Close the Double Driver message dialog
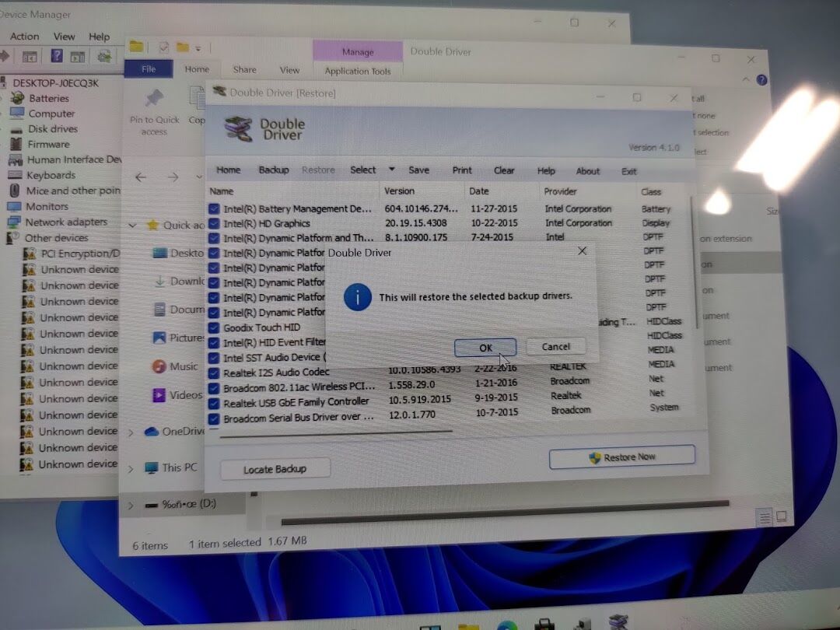 coord(583,250)
